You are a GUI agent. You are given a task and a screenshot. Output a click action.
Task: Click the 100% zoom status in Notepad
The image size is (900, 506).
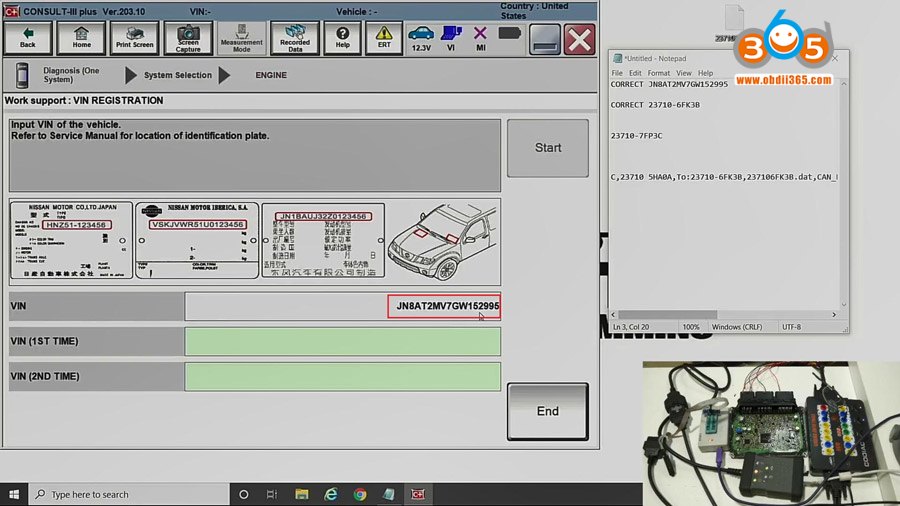tap(690, 327)
